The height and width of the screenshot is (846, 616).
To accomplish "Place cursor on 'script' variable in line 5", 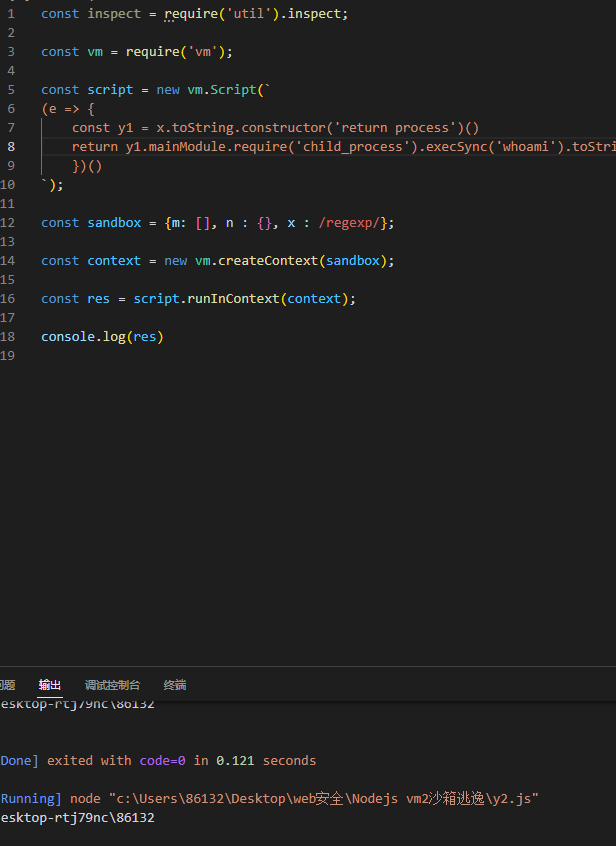I will tap(110, 90).
